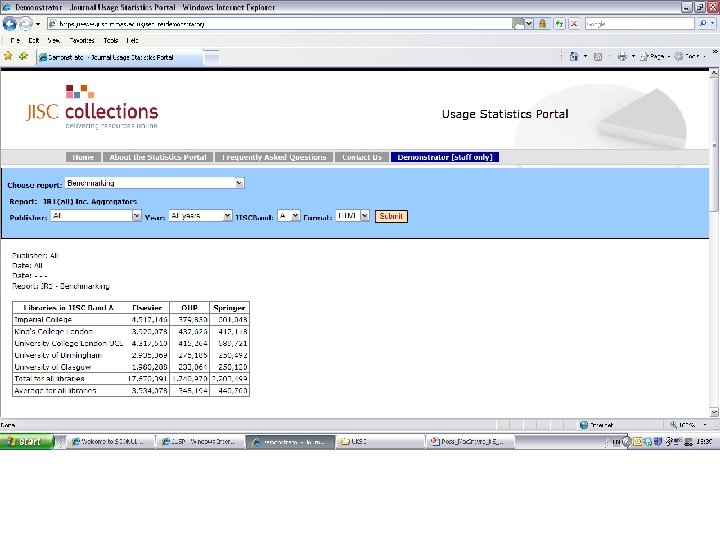The image size is (720, 540).
Task: Expand the JISCBand dropdown
Action: 295,215
